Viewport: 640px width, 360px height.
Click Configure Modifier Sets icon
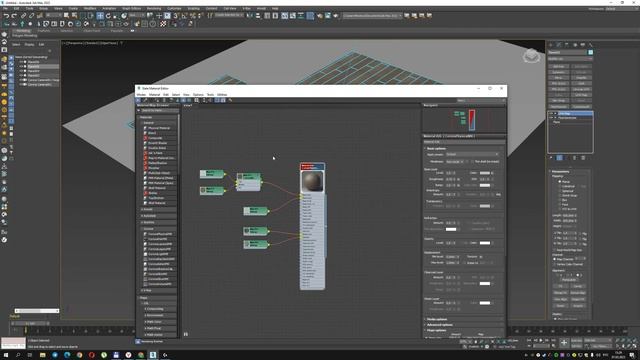coord(583,158)
